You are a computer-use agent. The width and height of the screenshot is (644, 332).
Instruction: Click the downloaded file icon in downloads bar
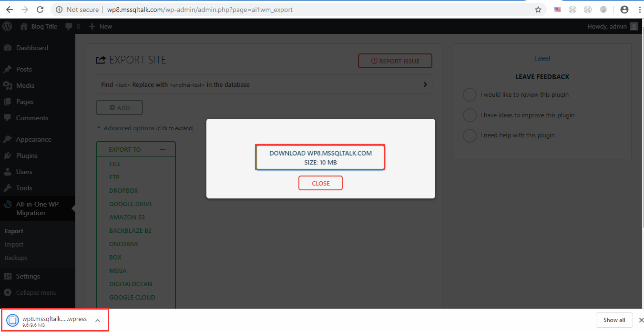pos(13,320)
